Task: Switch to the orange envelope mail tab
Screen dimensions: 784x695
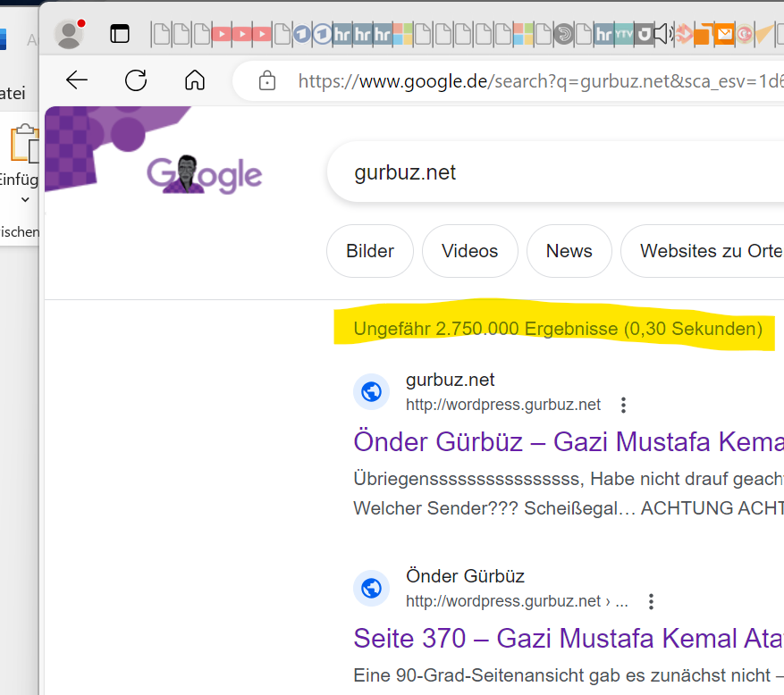Action: point(724,35)
